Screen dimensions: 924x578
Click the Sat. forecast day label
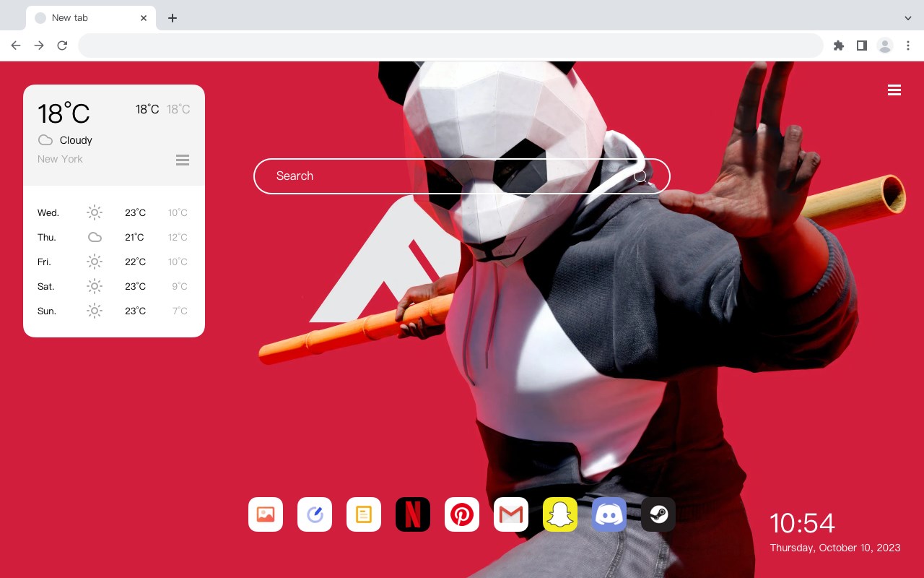[x=46, y=286]
